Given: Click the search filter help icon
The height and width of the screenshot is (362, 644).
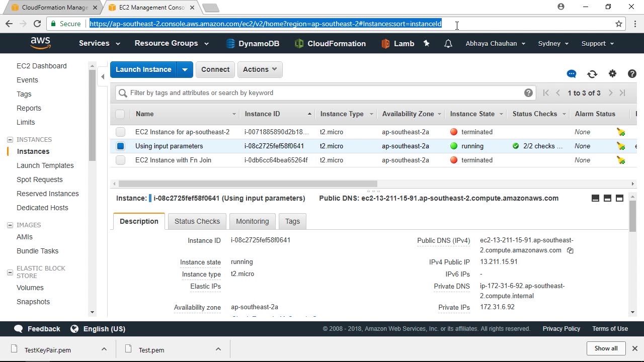Looking at the screenshot, I should [x=528, y=93].
